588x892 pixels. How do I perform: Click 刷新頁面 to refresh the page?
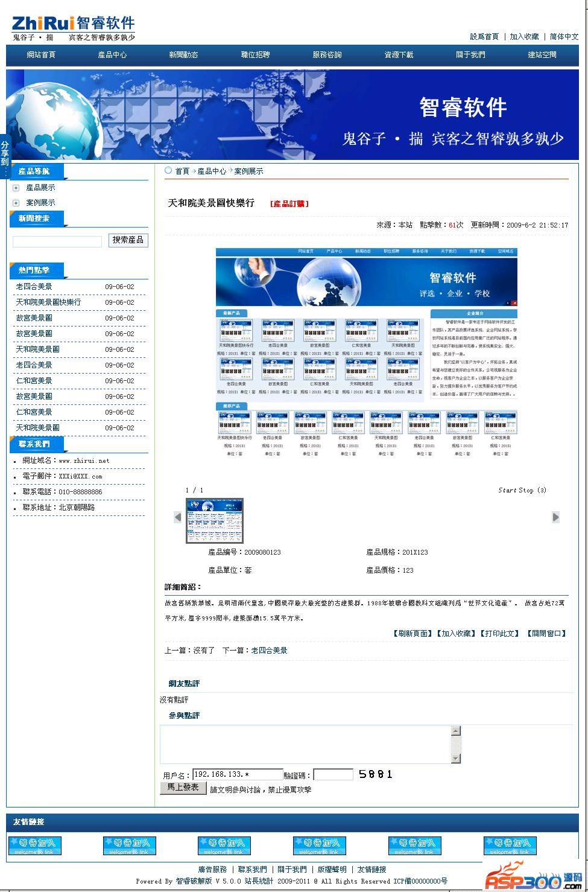point(413,634)
